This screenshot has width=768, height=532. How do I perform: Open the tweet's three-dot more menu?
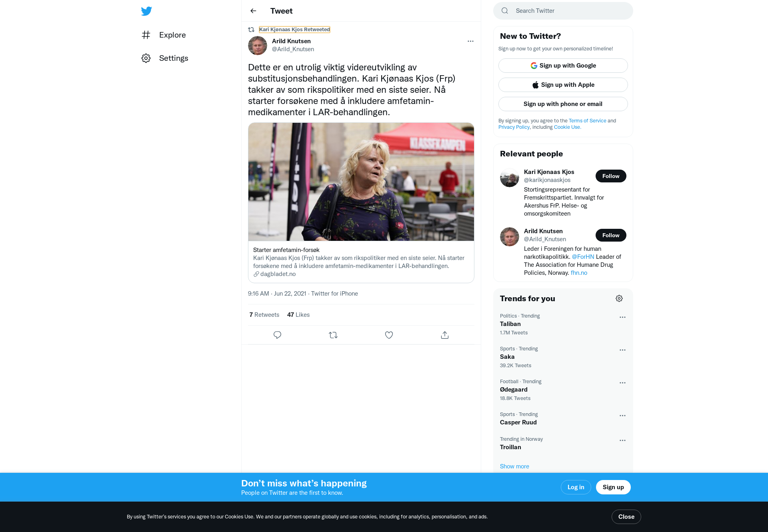pos(470,41)
